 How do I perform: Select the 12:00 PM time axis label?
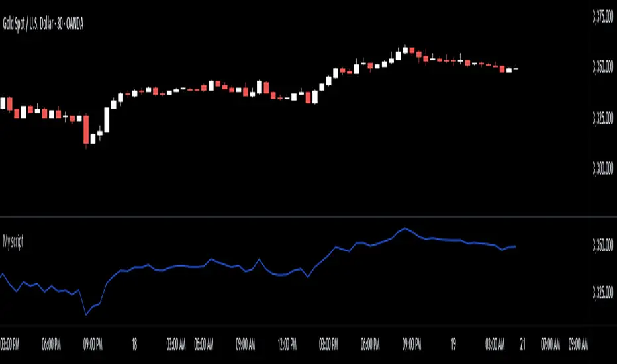pyautogui.click(x=287, y=345)
